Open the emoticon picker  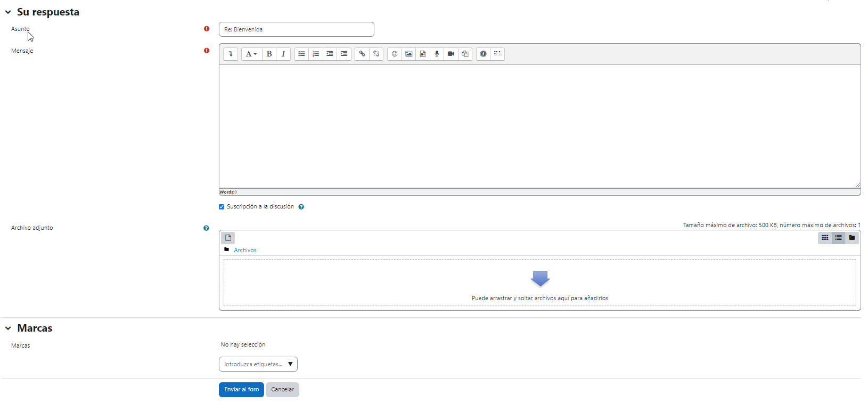point(395,54)
